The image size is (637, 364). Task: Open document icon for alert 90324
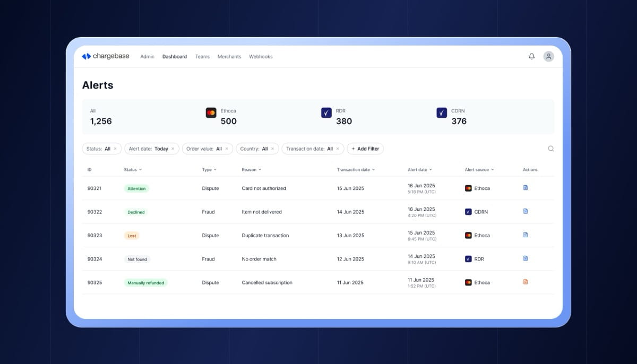tap(526, 258)
